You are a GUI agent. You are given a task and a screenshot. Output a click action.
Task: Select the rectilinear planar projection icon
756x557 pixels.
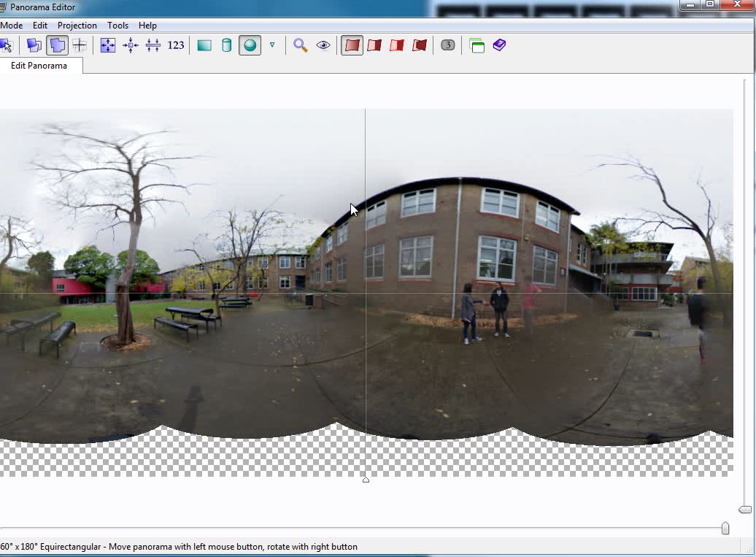(204, 45)
